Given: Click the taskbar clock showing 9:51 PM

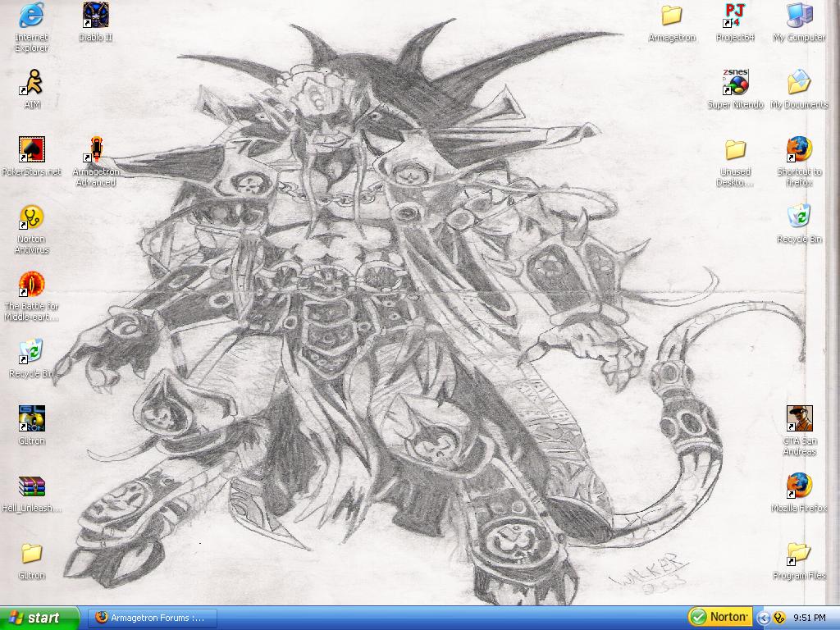Looking at the screenshot, I should coord(809,618).
